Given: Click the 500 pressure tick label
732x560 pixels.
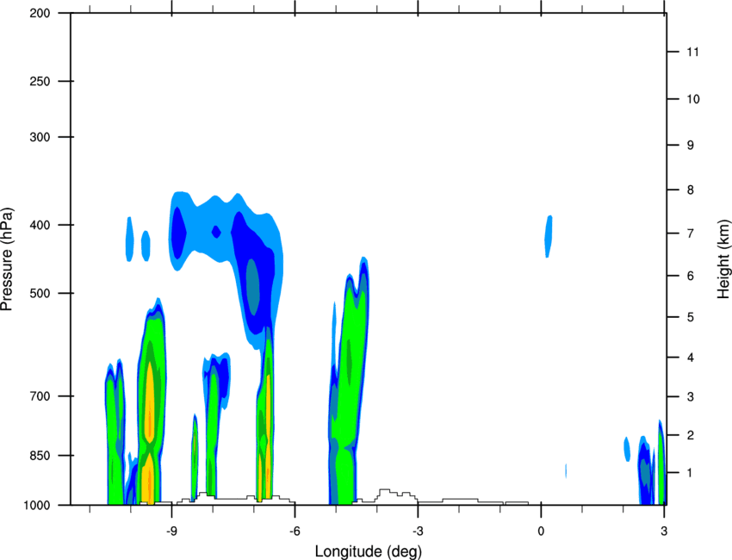Looking at the screenshot, I should [40, 293].
